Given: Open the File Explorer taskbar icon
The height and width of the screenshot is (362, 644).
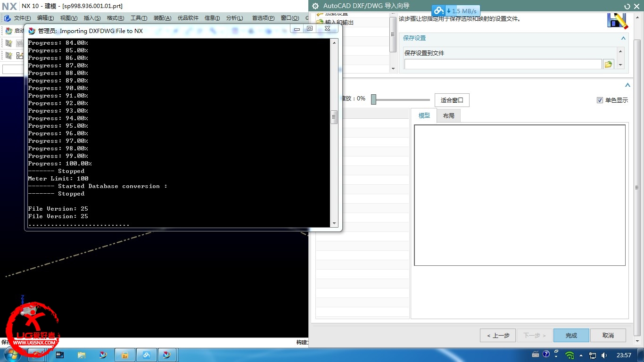Looking at the screenshot, I should pos(82,355).
